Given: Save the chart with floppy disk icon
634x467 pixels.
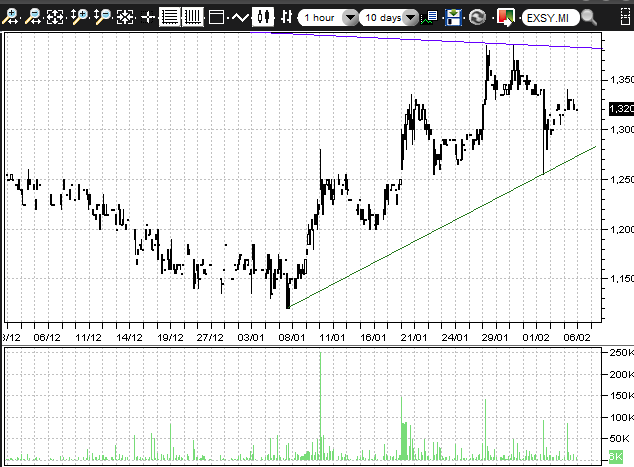Looking at the screenshot, I should pyautogui.click(x=454, y=17).
